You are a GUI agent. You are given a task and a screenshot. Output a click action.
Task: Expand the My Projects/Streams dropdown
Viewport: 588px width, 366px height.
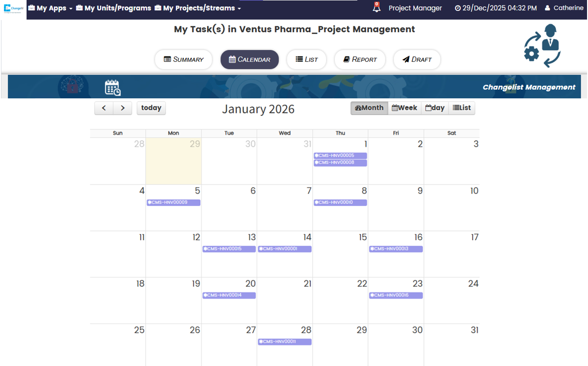[x=197, y=8]
